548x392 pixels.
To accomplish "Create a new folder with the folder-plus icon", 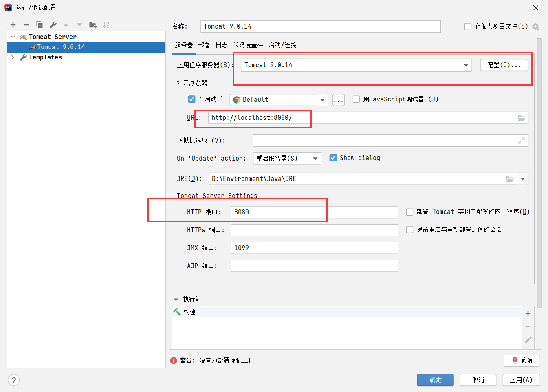I will (x=93, y=25).
